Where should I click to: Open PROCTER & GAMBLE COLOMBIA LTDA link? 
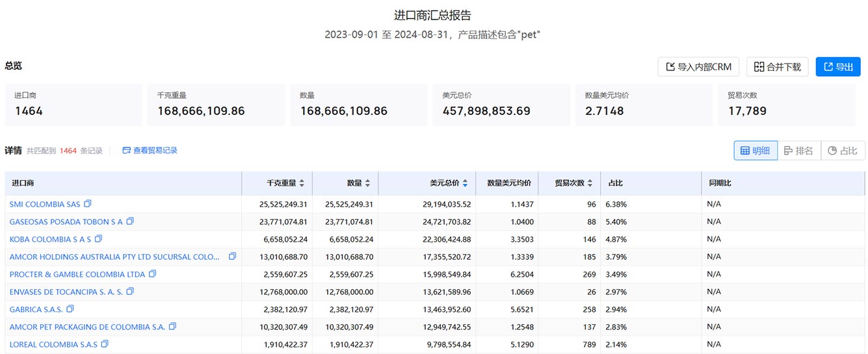pyautogui.click(x=77, y=275)
